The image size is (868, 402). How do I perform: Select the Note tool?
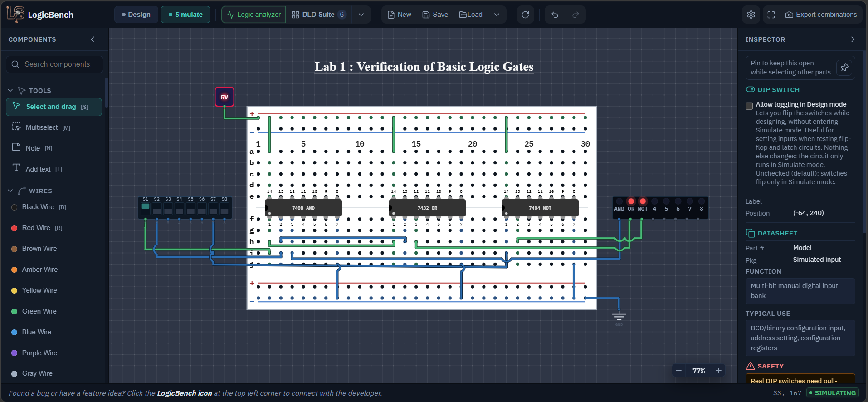[54, 148]
